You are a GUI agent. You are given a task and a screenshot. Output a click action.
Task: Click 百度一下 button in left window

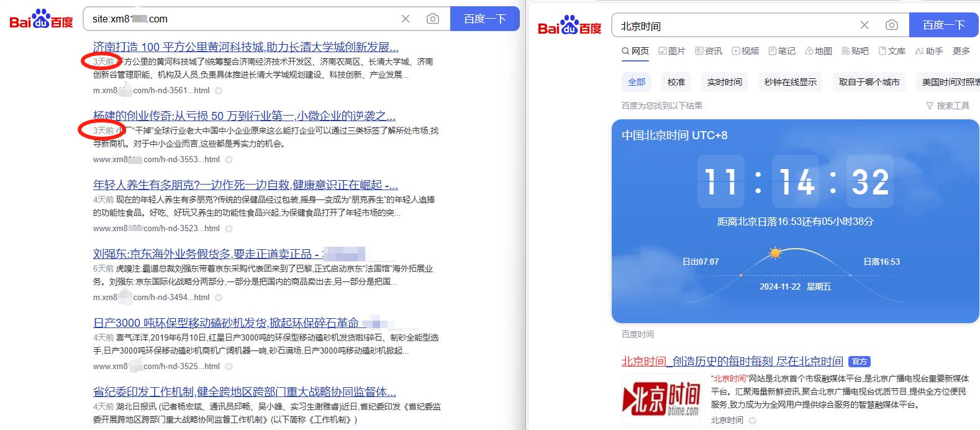pyautogui.click(x=485, y=19)
